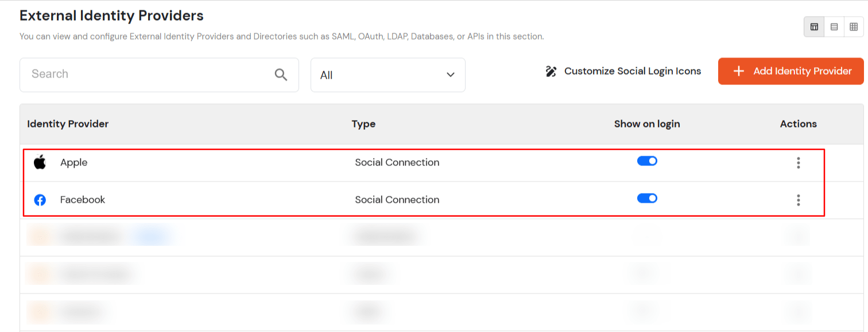Select the table column view icon

tap(813, 26)
